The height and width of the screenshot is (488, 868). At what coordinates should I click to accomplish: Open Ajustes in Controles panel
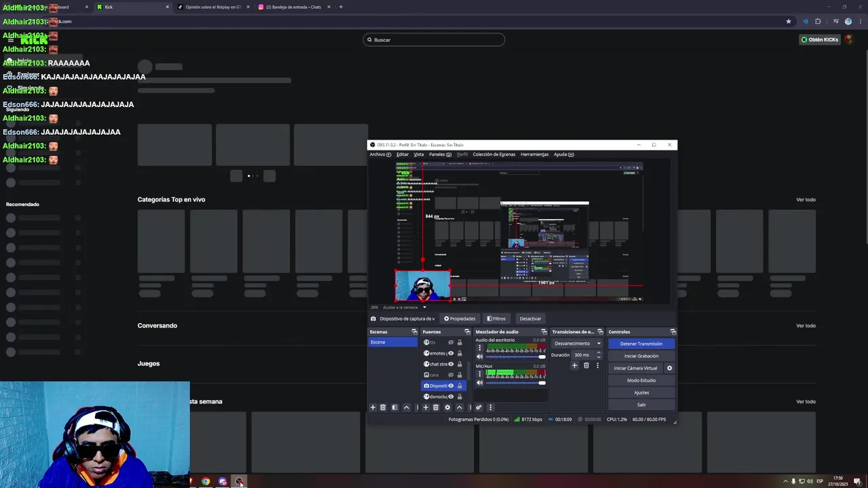642,392
